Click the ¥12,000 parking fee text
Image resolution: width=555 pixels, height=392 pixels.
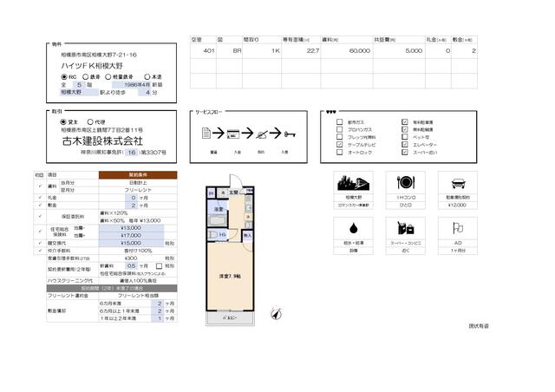click(x=457, y=205)
